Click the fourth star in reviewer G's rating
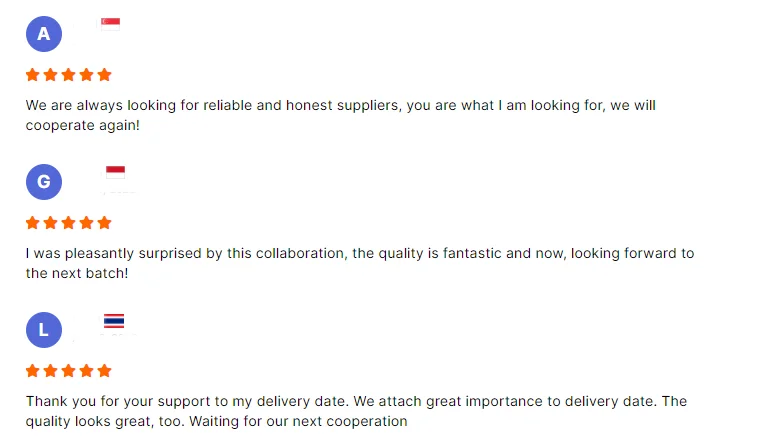This screenshot has width=771, height=448. point(87,223)
